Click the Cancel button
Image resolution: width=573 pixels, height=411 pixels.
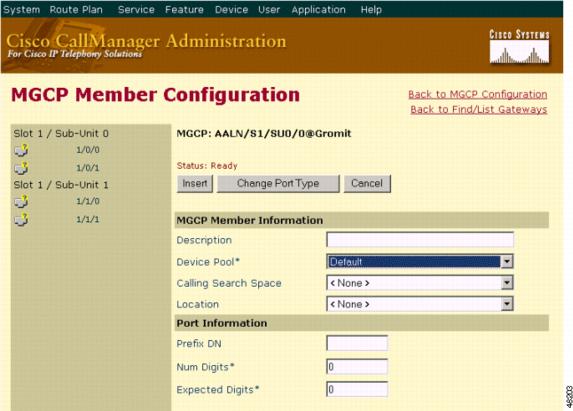[367, 183]
